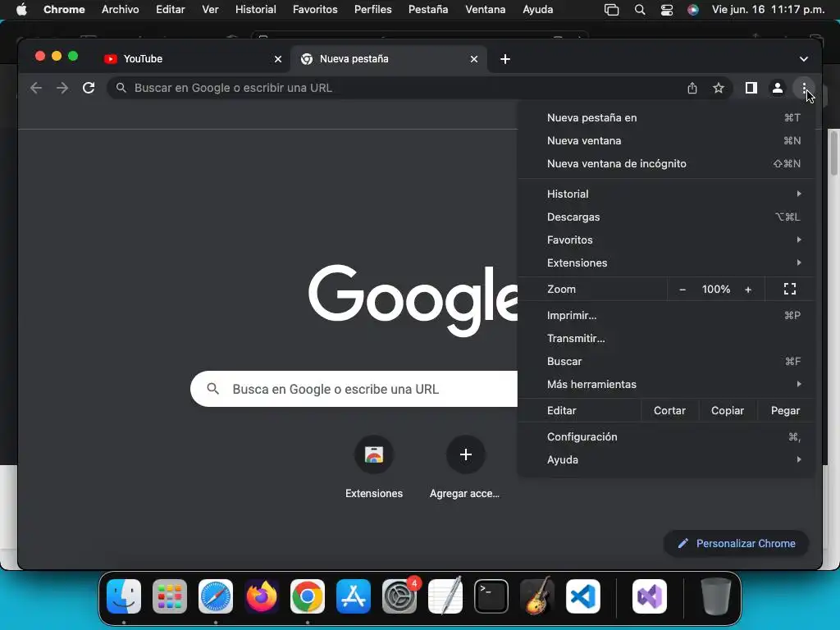Open Descargas from the menu
The width and height of the screenshot is (840, 630).
(x=666, y=217)
